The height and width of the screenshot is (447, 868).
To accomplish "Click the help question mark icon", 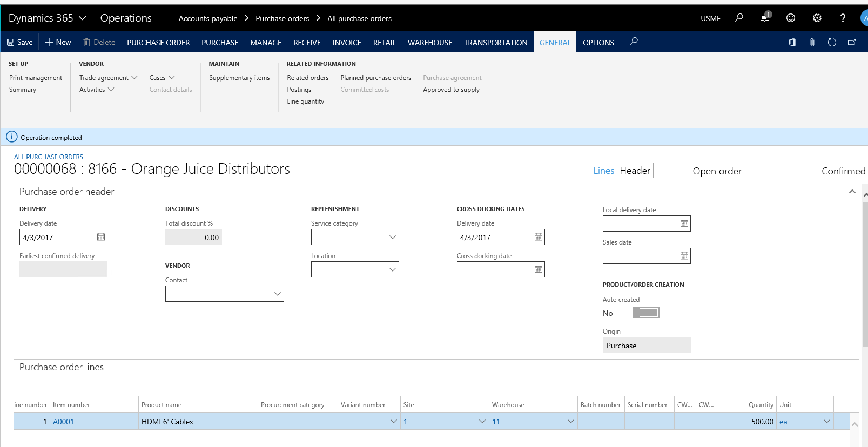I will (x=843, y=18).
